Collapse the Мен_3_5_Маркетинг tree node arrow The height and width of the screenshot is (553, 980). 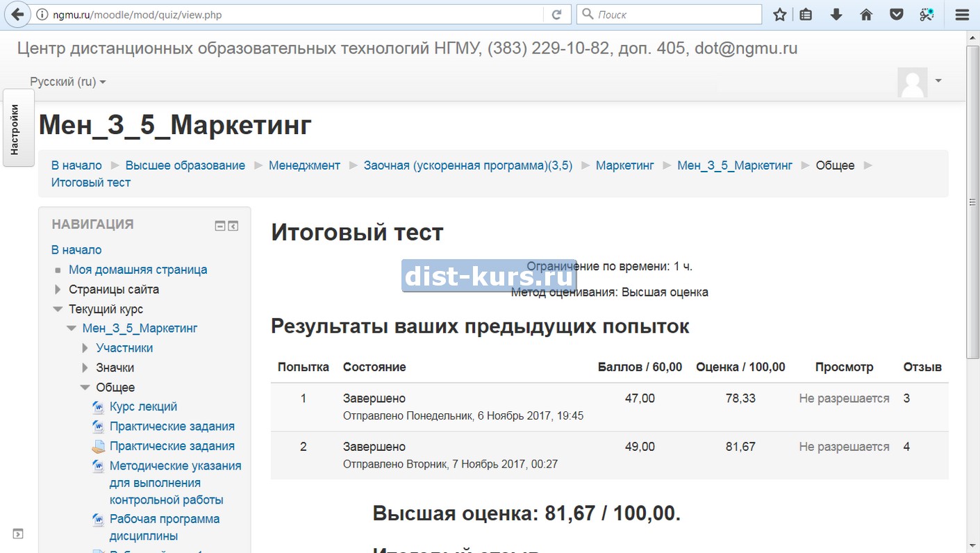click(x=72, y=329)
